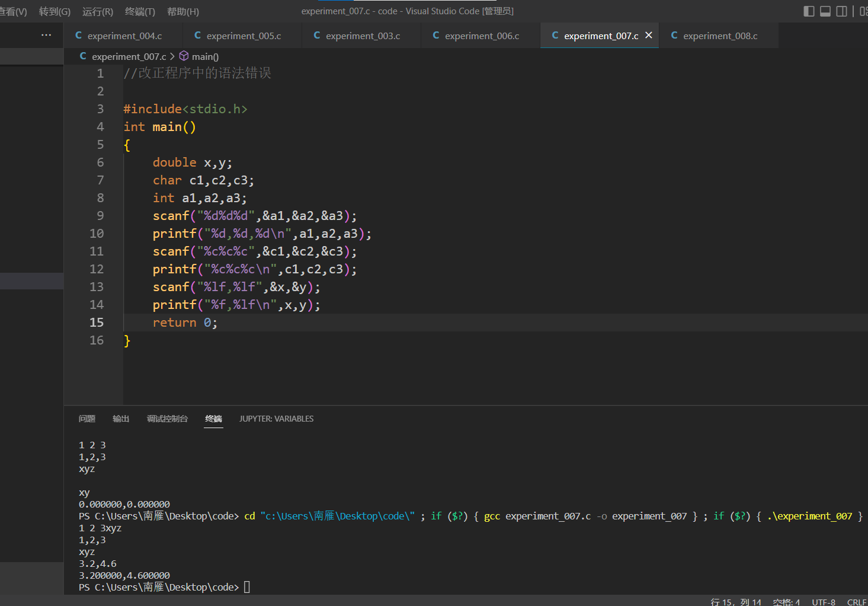Click the C icon on experiment_008.c tab
868x606 pixels.
click(674, 36)
